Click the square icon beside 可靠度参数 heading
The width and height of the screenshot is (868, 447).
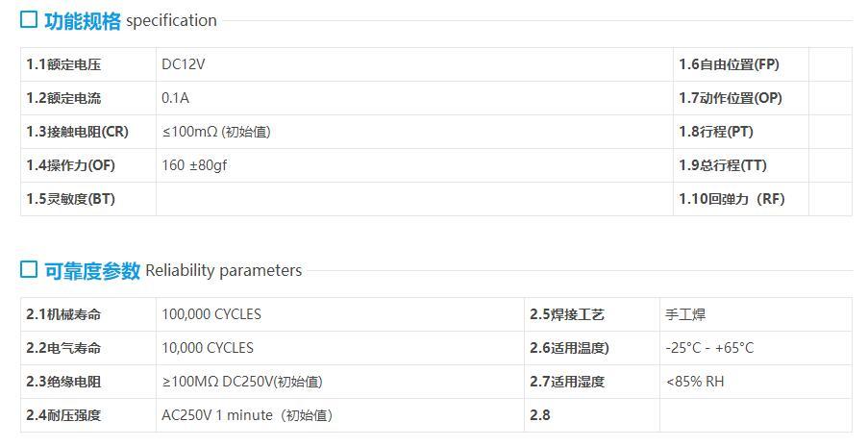coord(29,270)
